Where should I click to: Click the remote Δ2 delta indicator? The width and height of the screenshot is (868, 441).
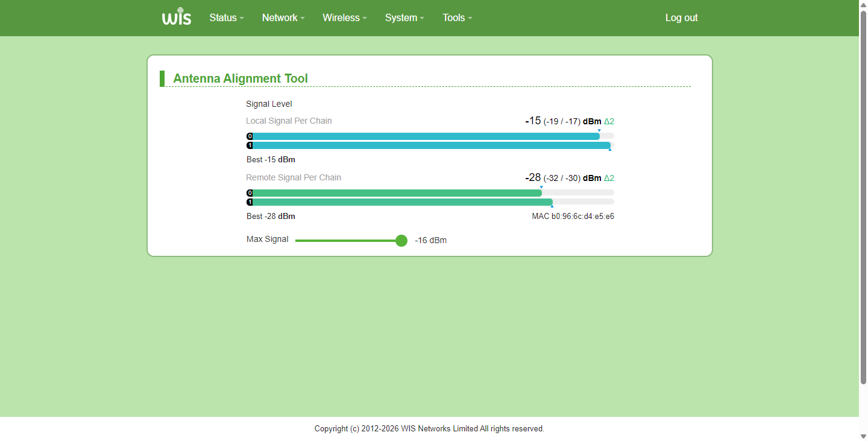click(x=609, y=178)
